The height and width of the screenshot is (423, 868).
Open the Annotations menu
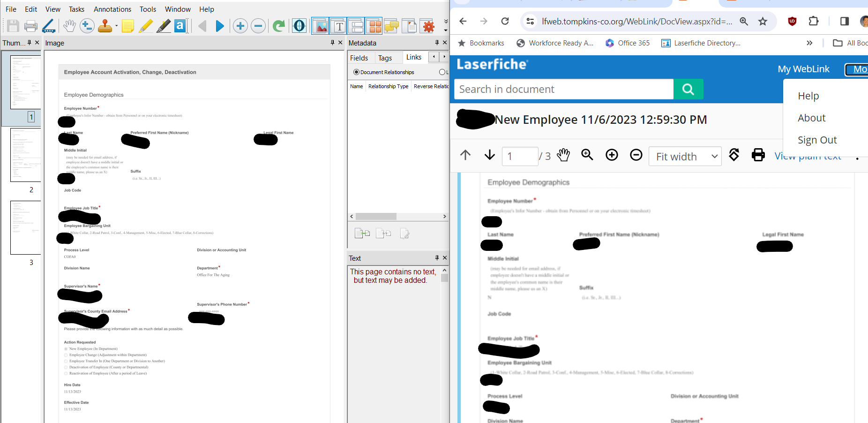pos(112,9)
